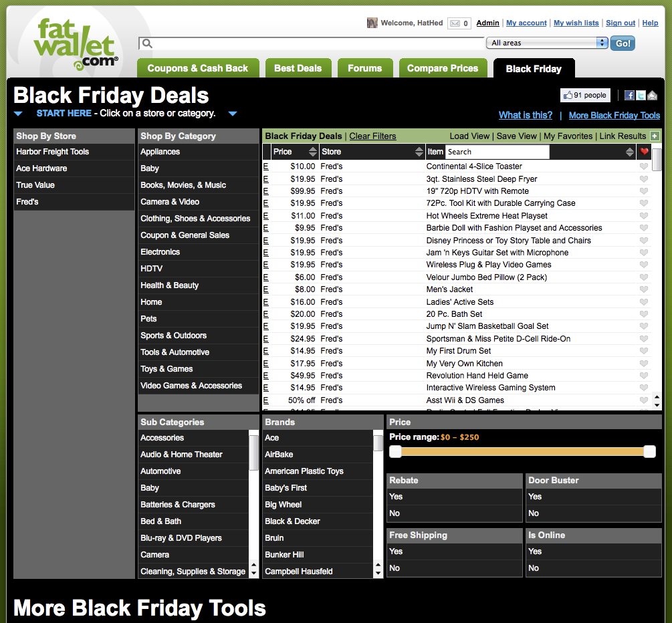The height and width of the screenshot is (623, 672).
Task: Click the Sub Categories scroll arrows
Action: (x=253, y=569)
